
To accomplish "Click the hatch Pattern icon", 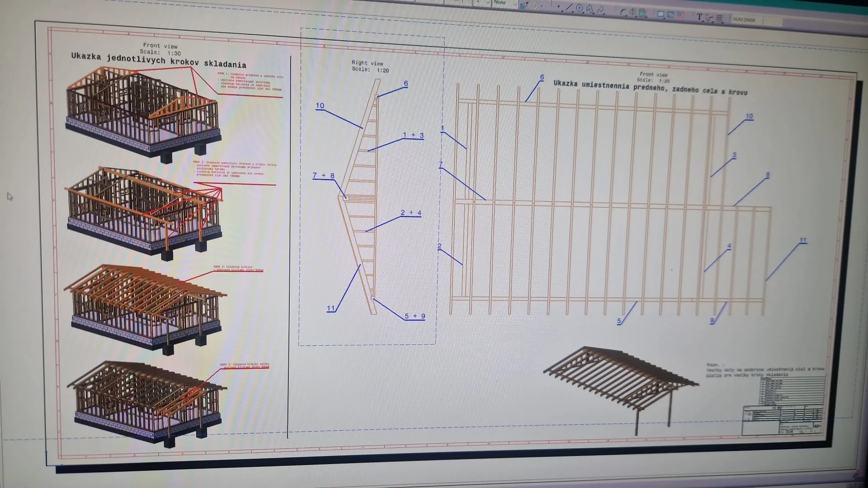I will [534, 5].
